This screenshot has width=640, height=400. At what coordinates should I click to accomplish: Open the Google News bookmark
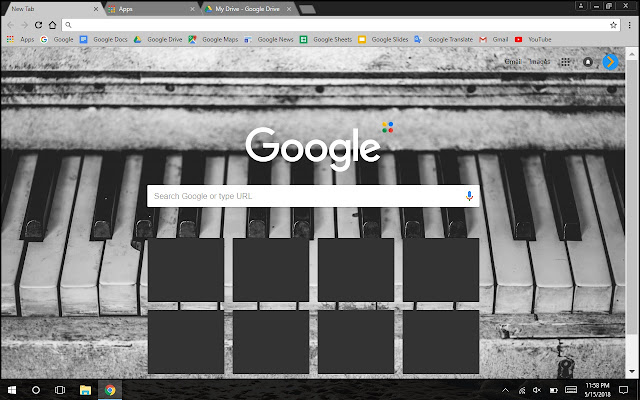(x=269, y=39)
